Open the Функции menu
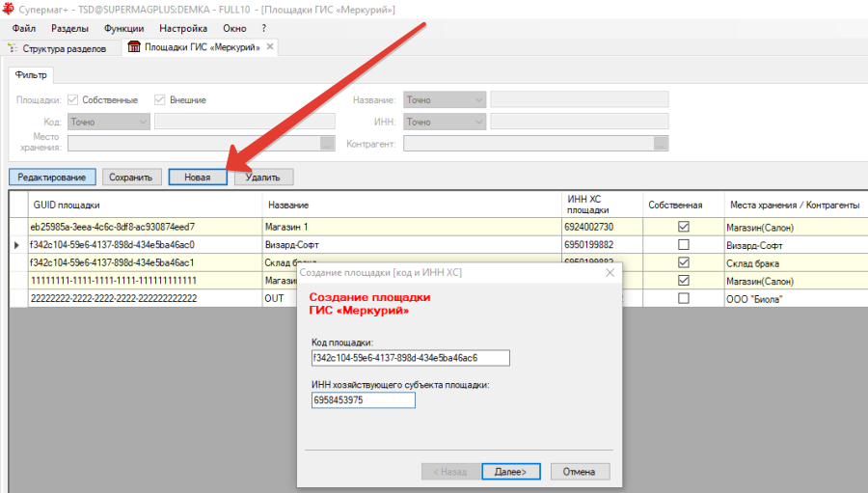The height and width of the screenshot is (493, 868). coord(125,29)
